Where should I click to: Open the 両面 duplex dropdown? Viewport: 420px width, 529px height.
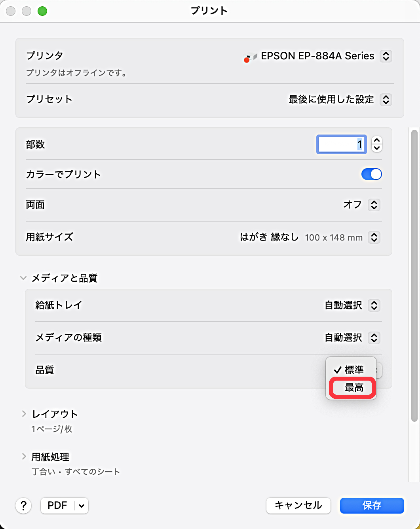click(374, 205)
